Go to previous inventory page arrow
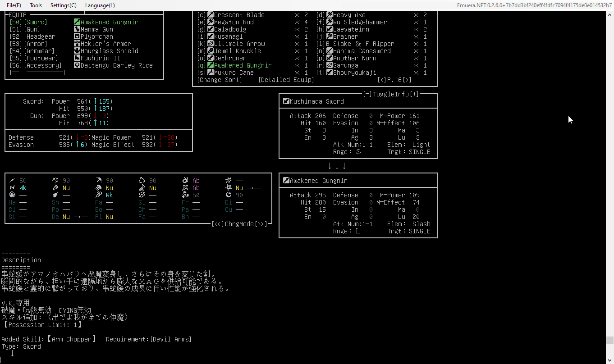The width and height of the screenshot is (614, 364). pyautogui.click(x=382, y=80)
